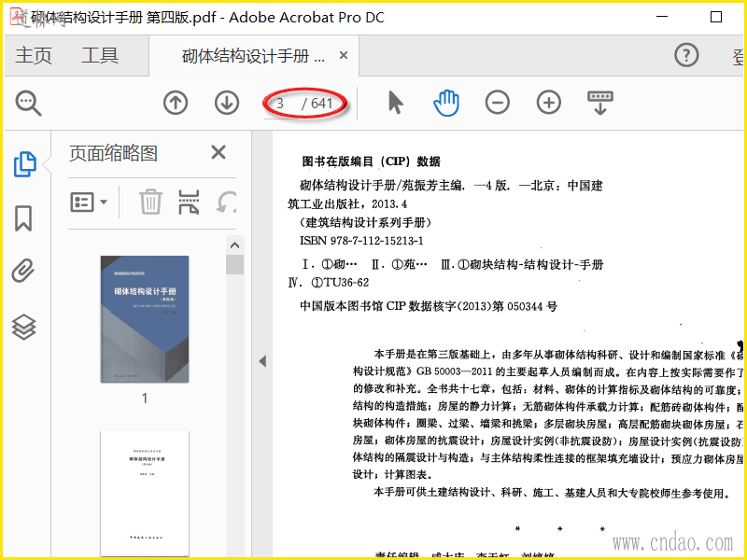This screenshot has height=560, width=747.
Task: Click the insert page break icon
Action: click(x=189, y=202)
